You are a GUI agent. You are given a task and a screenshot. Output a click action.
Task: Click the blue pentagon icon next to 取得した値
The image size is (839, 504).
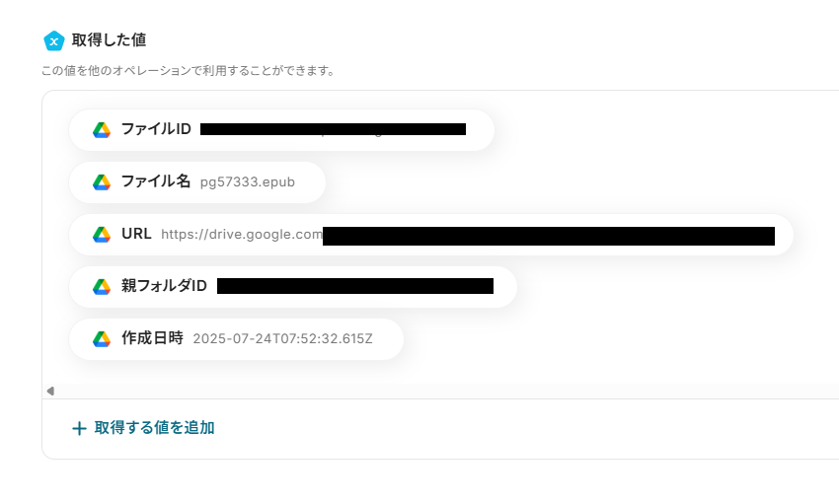coord(54,40)
